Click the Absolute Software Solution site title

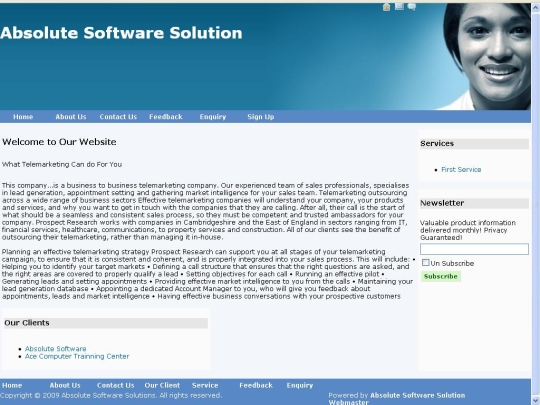point(121,33)
